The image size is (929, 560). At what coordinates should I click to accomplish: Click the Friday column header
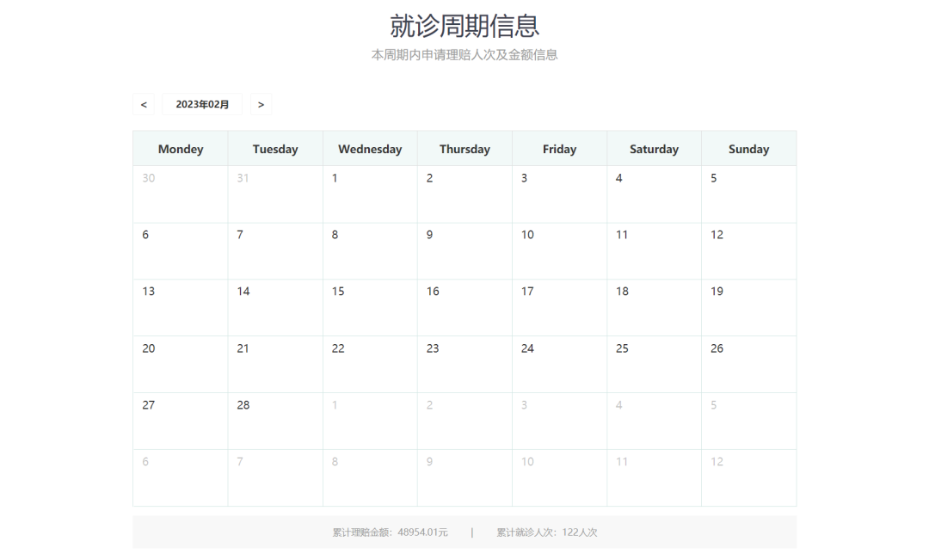559,149
